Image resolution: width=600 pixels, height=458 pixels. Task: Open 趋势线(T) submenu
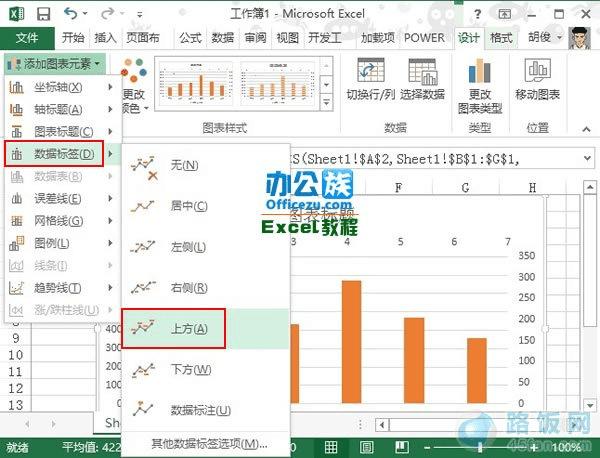point(63,288)
